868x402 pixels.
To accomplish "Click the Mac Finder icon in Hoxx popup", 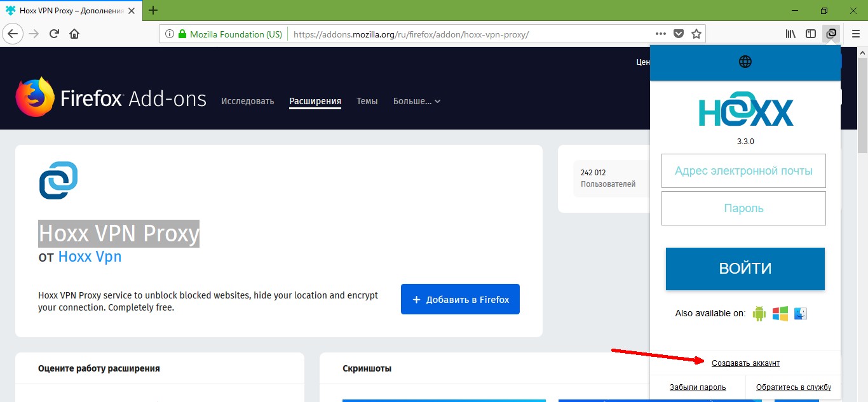I will pyautogui.click(x=801, y=313).
